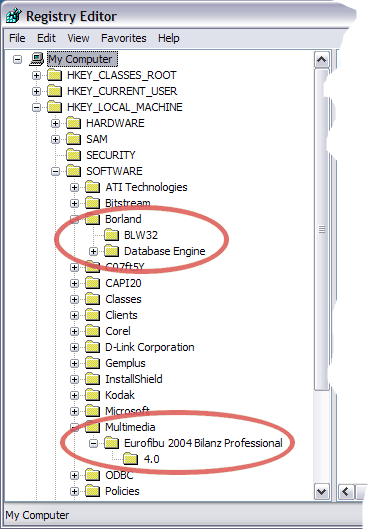Click the Clients folder icon
This screenshot has width=374, height=529.
point(92,315)
